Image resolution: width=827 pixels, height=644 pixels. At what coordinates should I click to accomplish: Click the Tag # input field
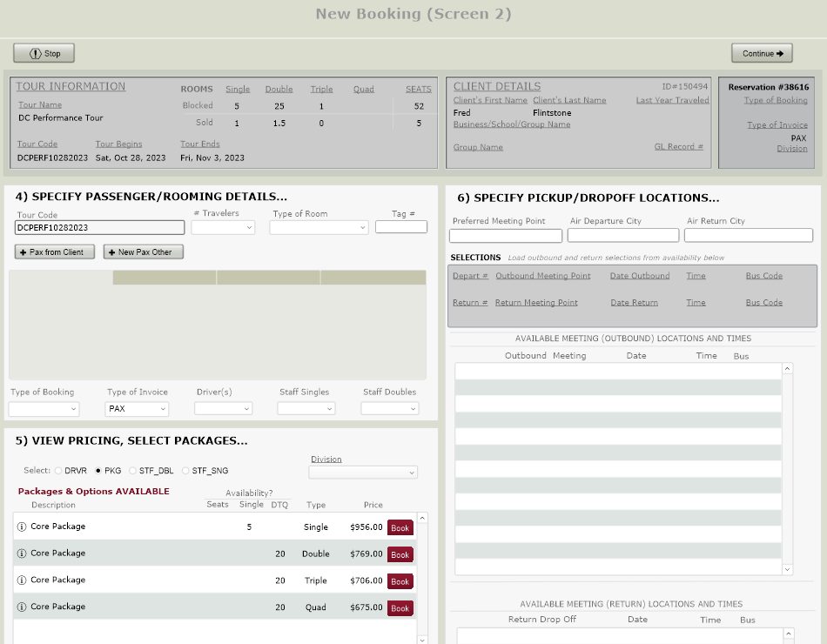click(x=400, y=227)
